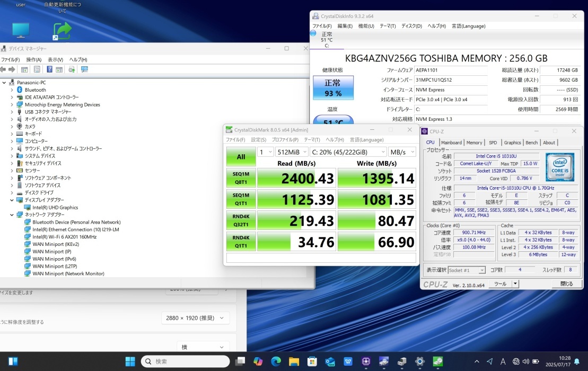The height and width of the screenshot is (371, 588).
Task: Collapse the ネットワーク アダプター node
Action: pyautogui.click(x=12, y=215)
